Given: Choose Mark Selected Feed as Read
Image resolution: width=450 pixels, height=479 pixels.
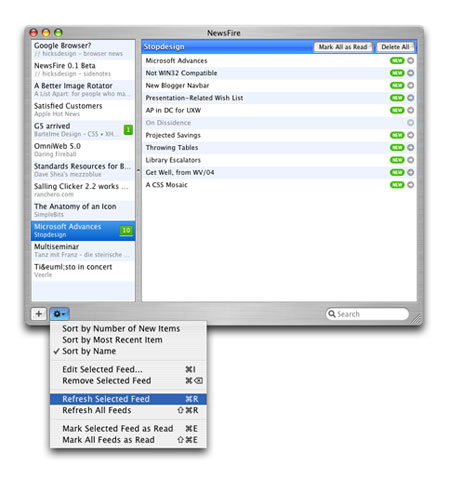Looking at the screenshot, I should point(128,429).
